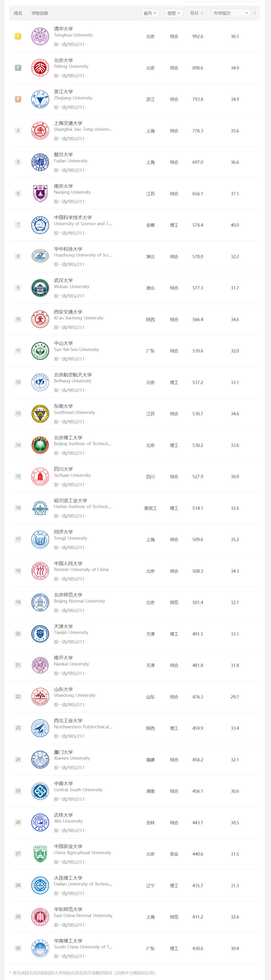Expand the 办学层次 indicator dropdown
271x980 pixels.
(231, 13)
